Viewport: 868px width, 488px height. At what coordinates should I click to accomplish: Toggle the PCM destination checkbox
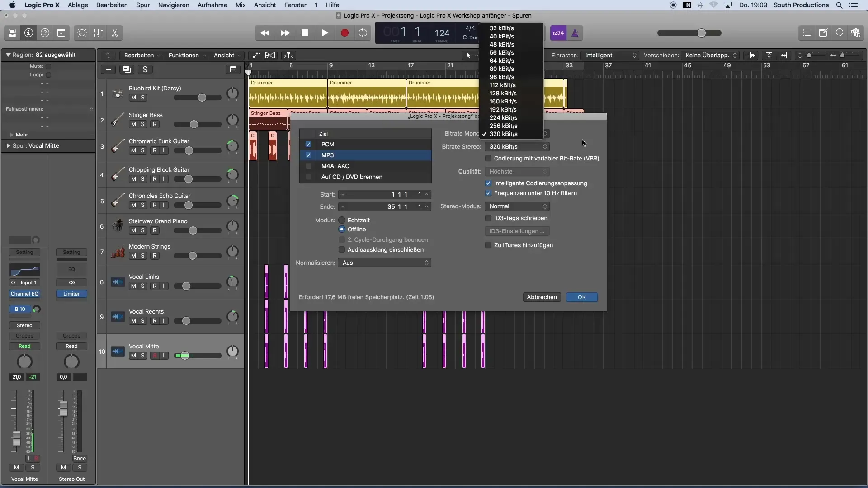coord(308,145)
